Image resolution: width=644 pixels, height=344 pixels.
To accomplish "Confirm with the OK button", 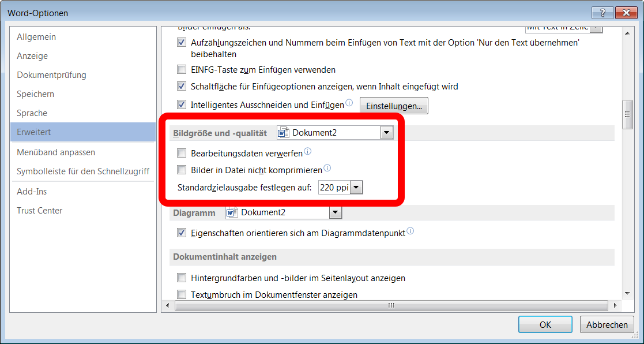I will click(x=545, y=325).
